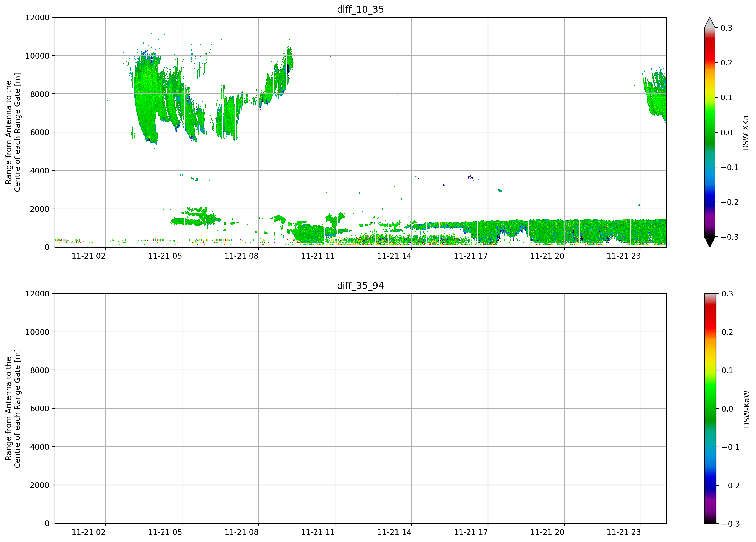Click the '11-21 11' x-tick in diff_10_35 plot
Screen dimensions: 756x542
[318, 256]
